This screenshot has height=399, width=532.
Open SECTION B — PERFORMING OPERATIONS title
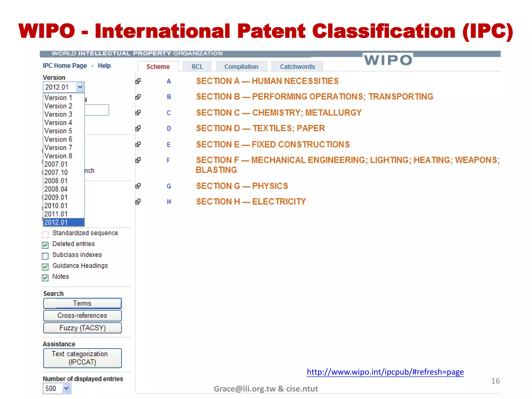click(315, 97)
